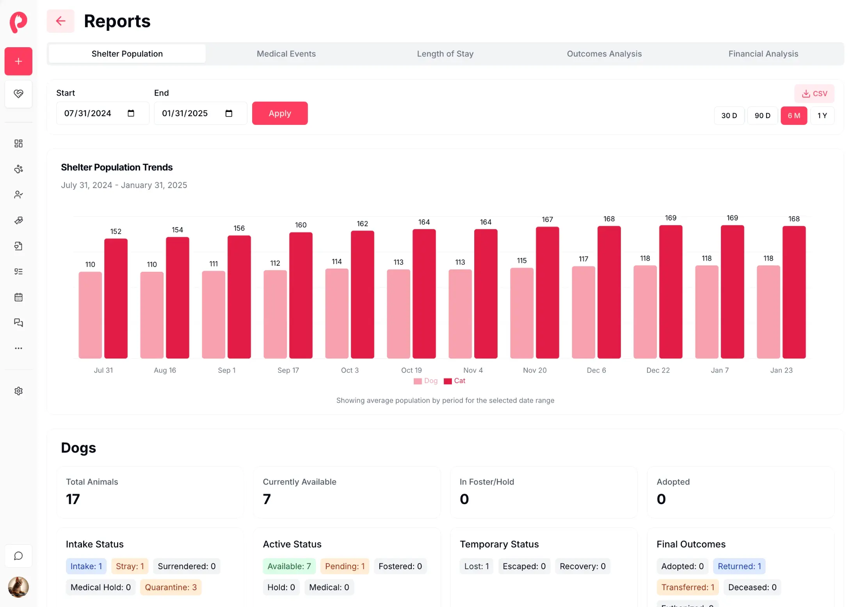This screenshot has width=868, height=607.
Task: Click the Nov 20 cat bar labeled 167
Action: pyautogui.click(x=548, y=293)
